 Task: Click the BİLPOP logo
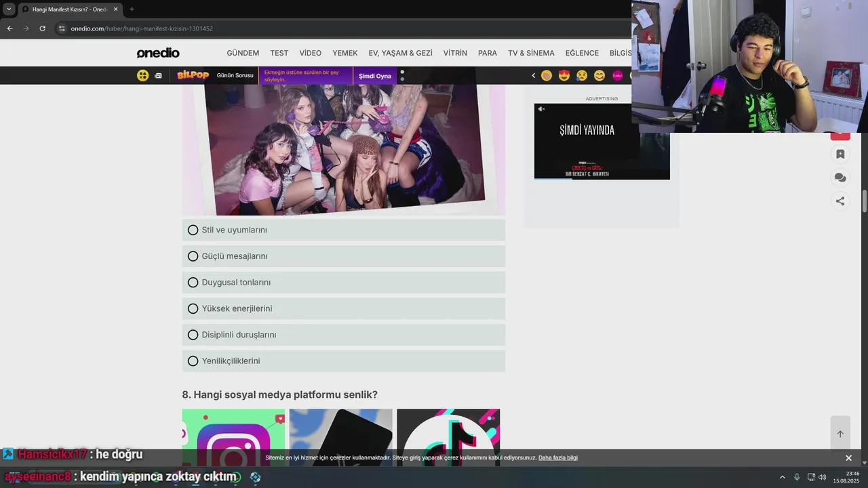click(x=193, y=75)
